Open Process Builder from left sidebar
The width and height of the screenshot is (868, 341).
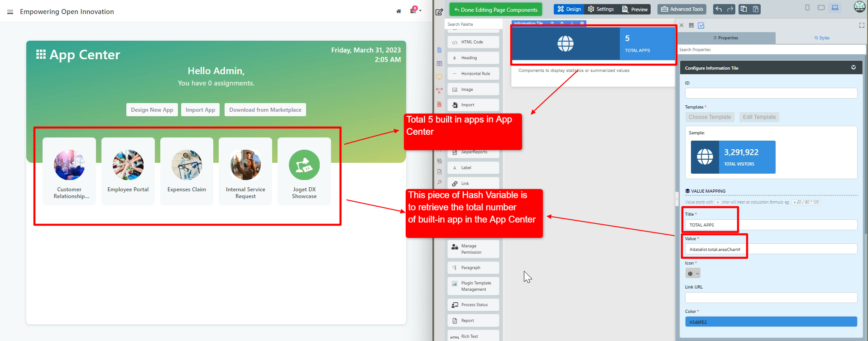pyautogui.click(x=439, y=91)
